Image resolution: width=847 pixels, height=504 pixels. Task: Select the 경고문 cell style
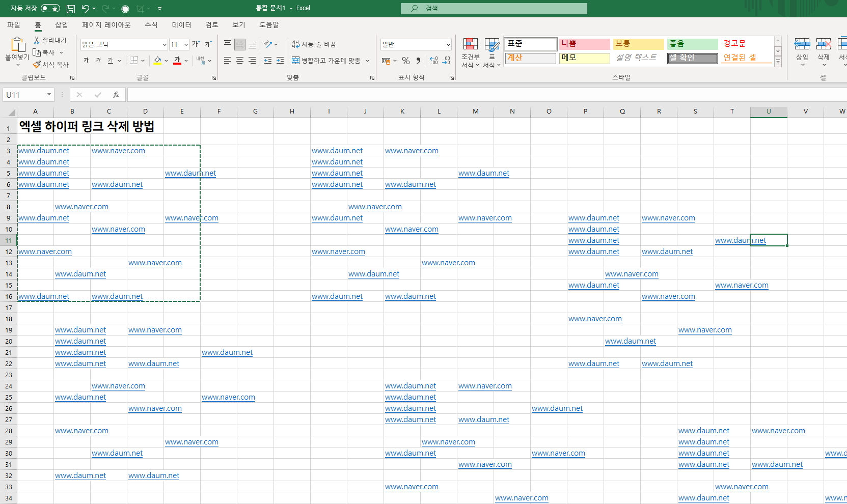pos(746,44)
